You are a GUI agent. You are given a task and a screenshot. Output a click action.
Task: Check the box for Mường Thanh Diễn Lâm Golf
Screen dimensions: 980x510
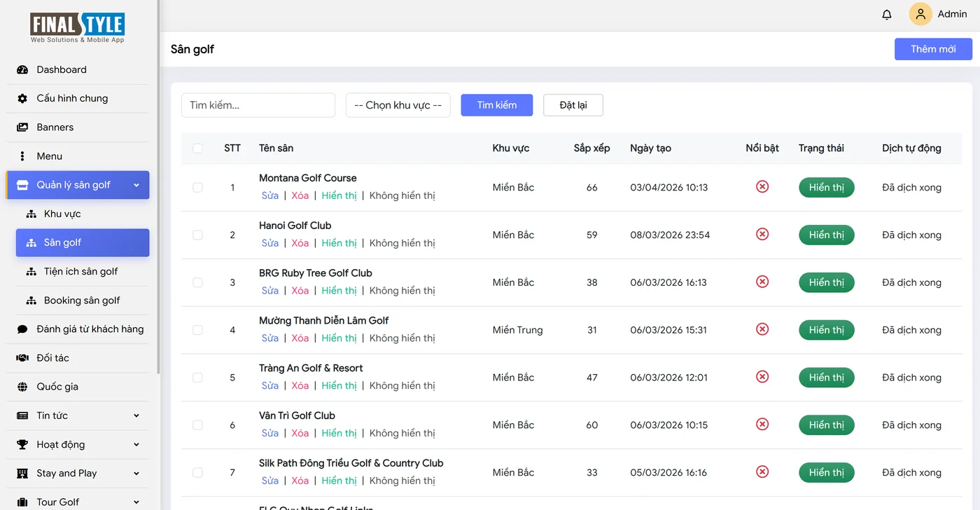tap(197, 330)
